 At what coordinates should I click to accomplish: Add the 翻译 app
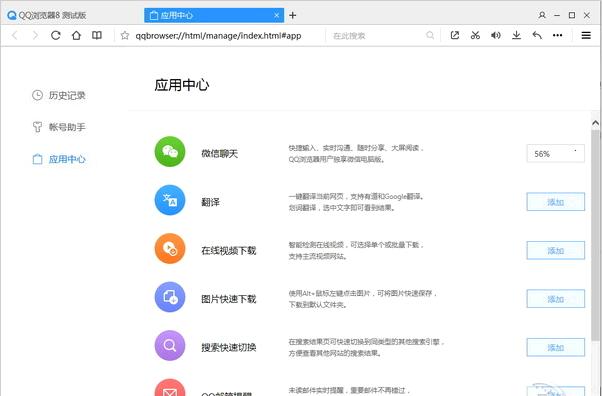point(556,202)
